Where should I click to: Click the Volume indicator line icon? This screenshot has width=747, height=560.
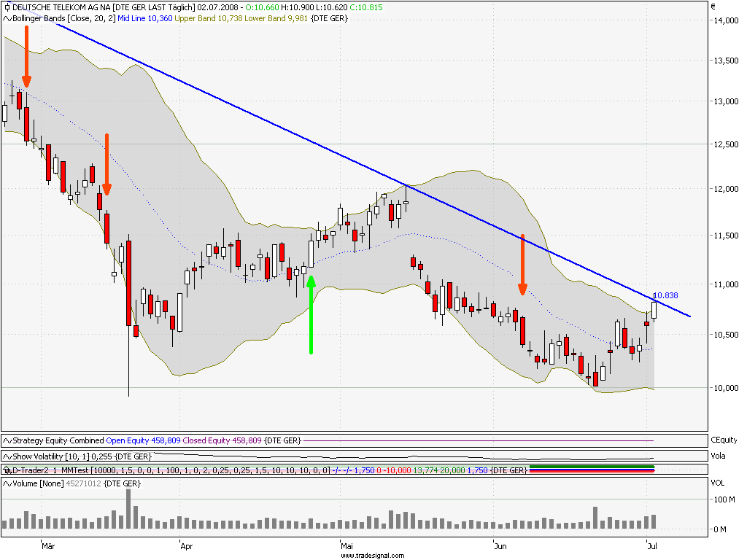pos(7,484)
